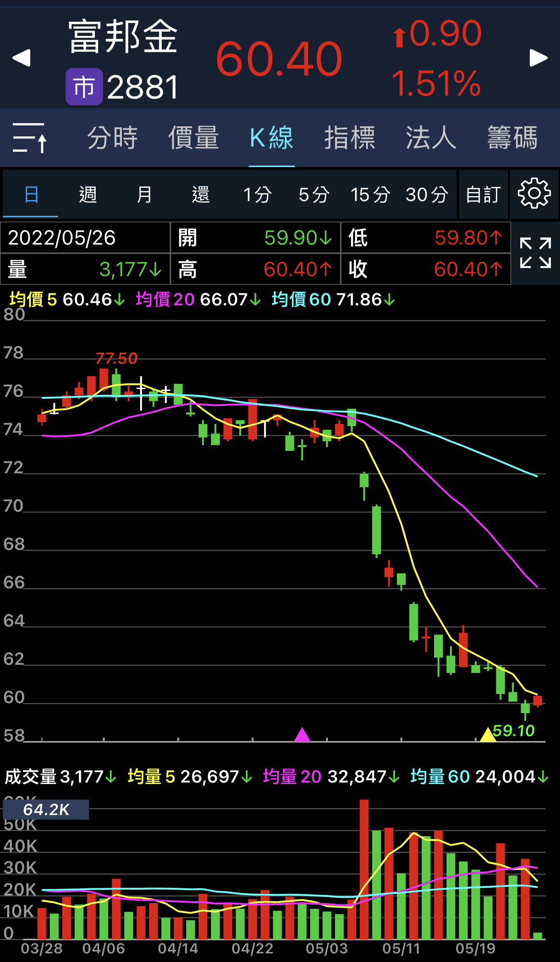Open the 指標 indicators tab
The height and width of the screenshot is (962, 560).
[349, 138]
